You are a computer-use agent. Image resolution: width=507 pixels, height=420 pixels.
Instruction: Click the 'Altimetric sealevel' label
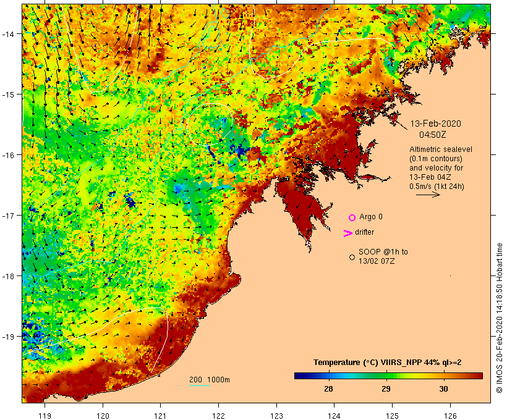point(441,149)
